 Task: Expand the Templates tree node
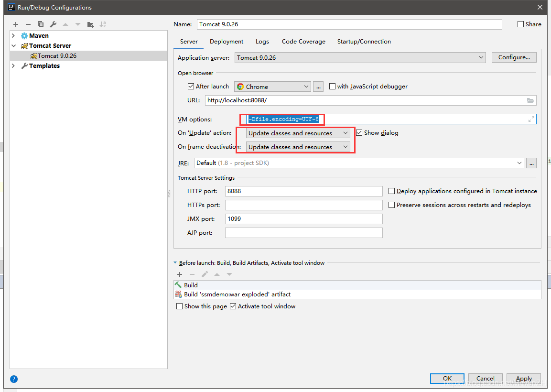tap(13, 66)
